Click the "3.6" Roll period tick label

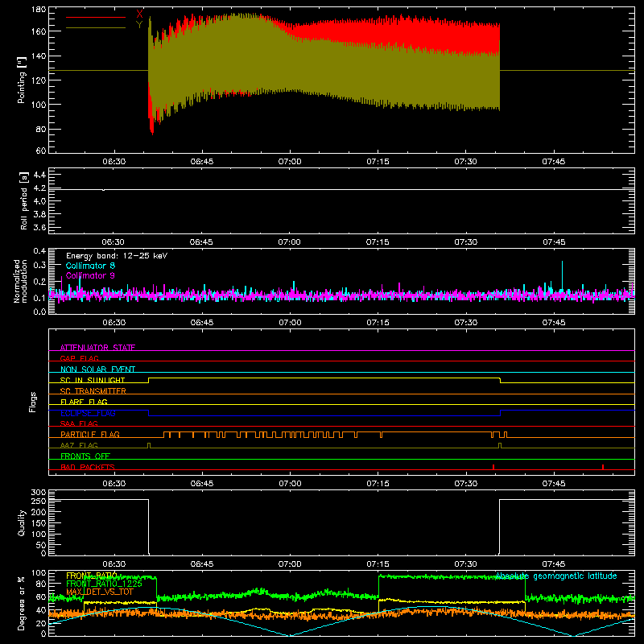(x=39, y=227)
